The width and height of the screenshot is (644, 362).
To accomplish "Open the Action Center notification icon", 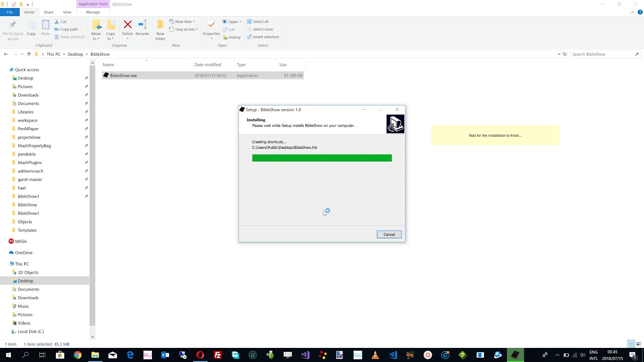I will pos(633,355).
